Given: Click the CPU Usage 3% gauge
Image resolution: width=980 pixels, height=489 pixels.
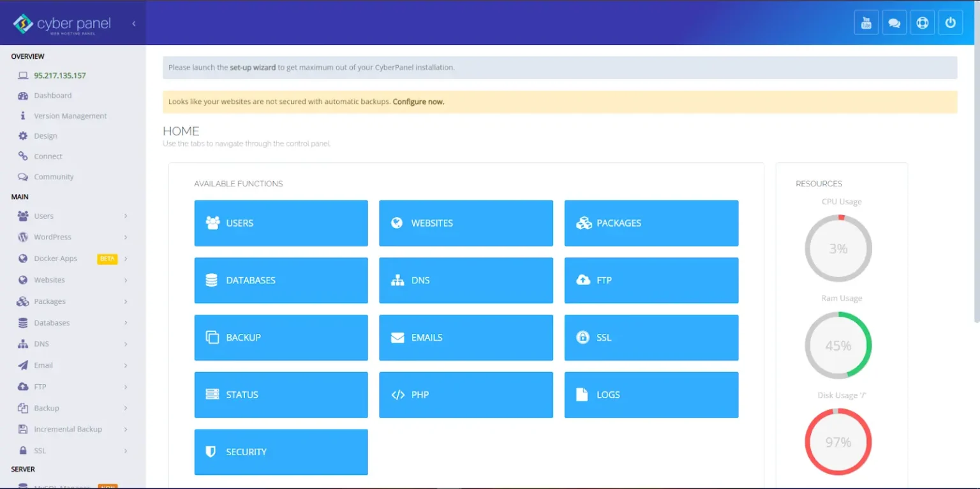Looking at the screenshot, I should pos(838,248).
